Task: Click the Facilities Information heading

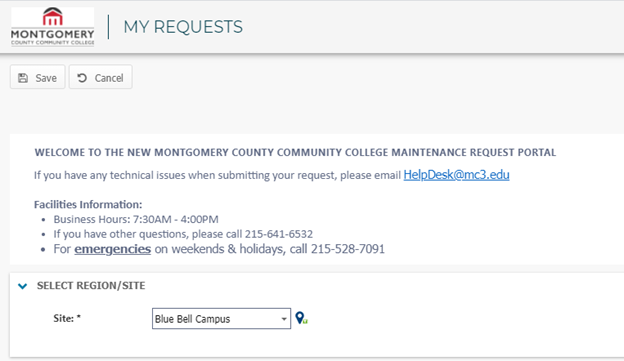Action: tap(88, 205)
